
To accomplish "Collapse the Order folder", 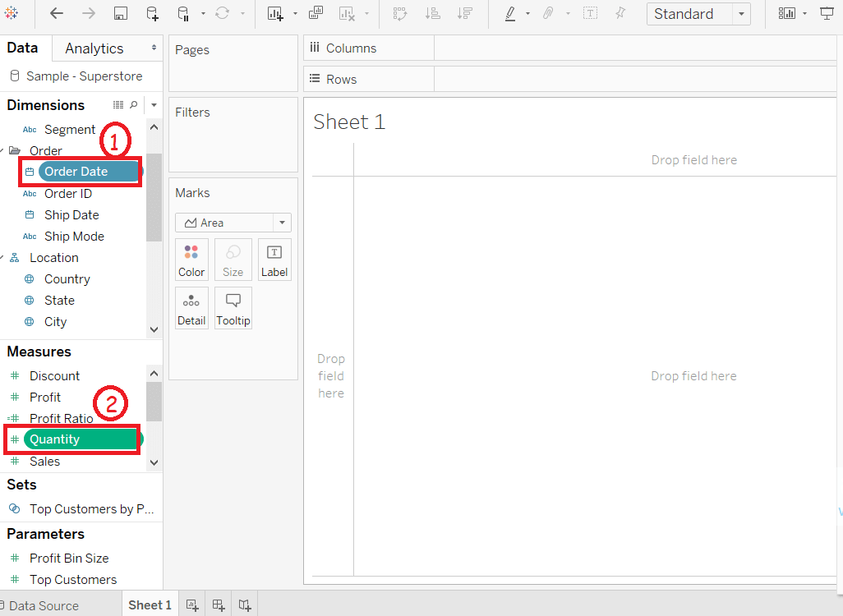I will tap(2, 151).
